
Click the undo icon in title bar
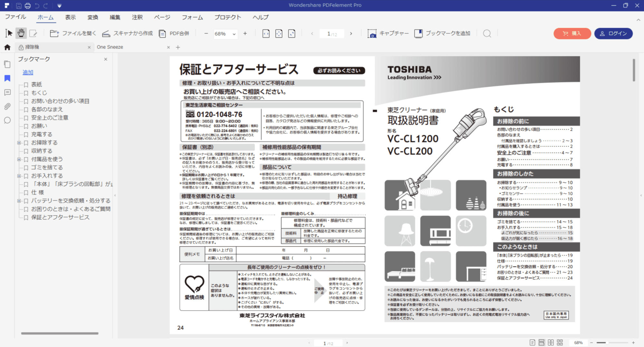pos(37,5)
